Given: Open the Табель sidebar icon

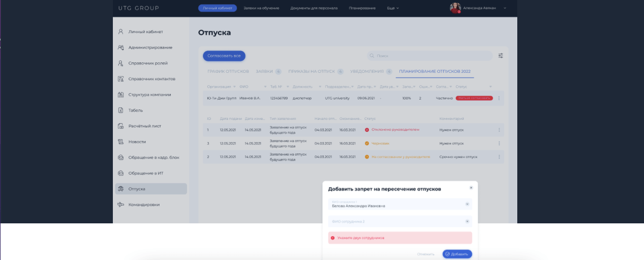Looking at the screenshot, I should click(120, 110).
